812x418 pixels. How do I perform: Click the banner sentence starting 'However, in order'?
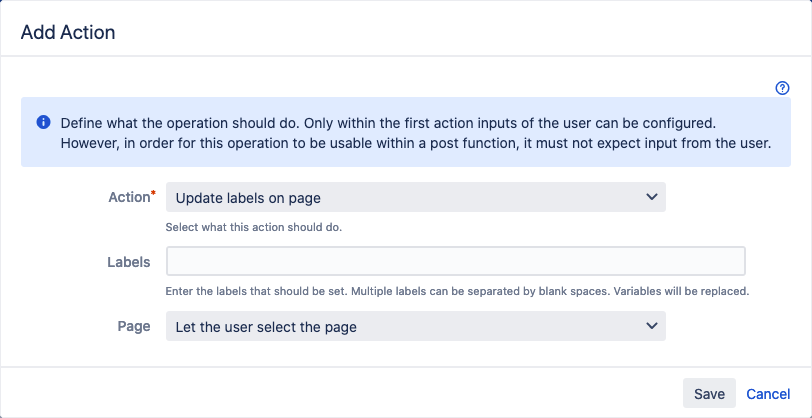click(416, 143)
